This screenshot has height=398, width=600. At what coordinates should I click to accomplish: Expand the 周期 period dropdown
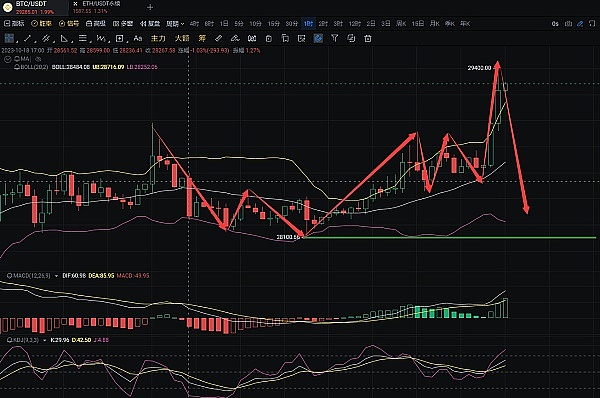175,24
